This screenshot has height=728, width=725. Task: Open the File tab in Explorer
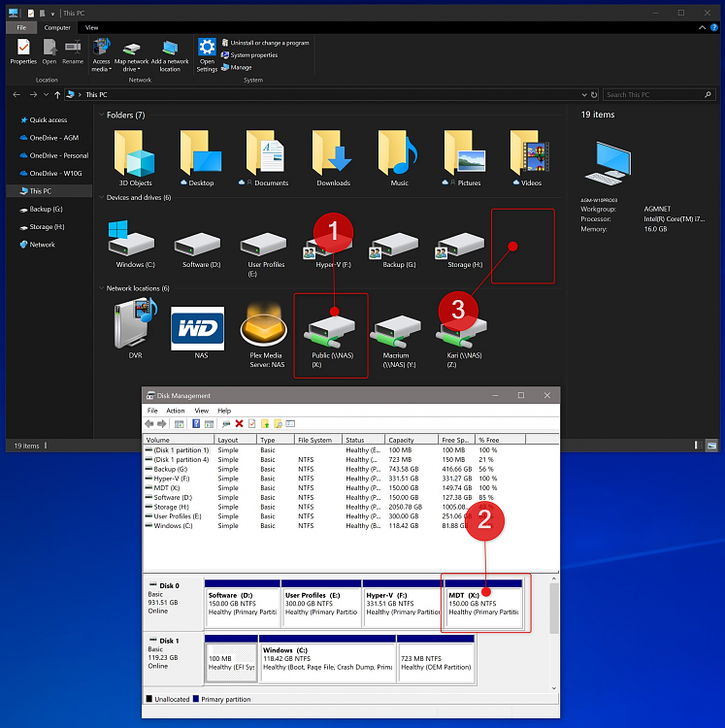(x=21, y=27)
